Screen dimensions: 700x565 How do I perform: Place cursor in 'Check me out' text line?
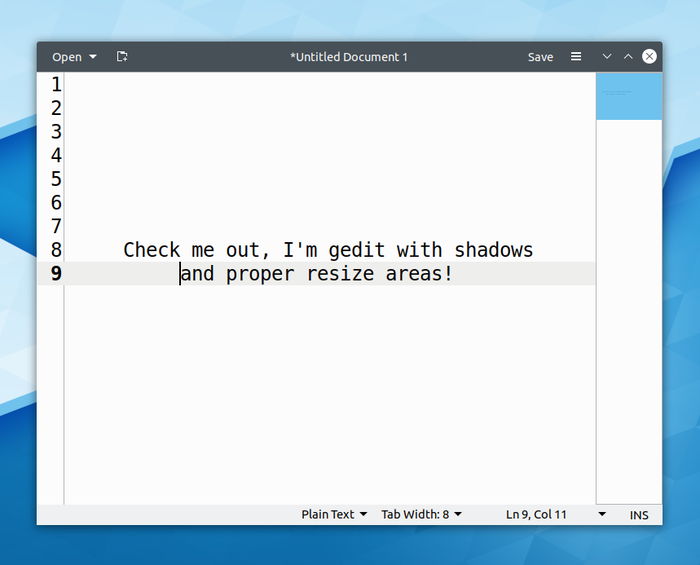[x=328, y=250]
